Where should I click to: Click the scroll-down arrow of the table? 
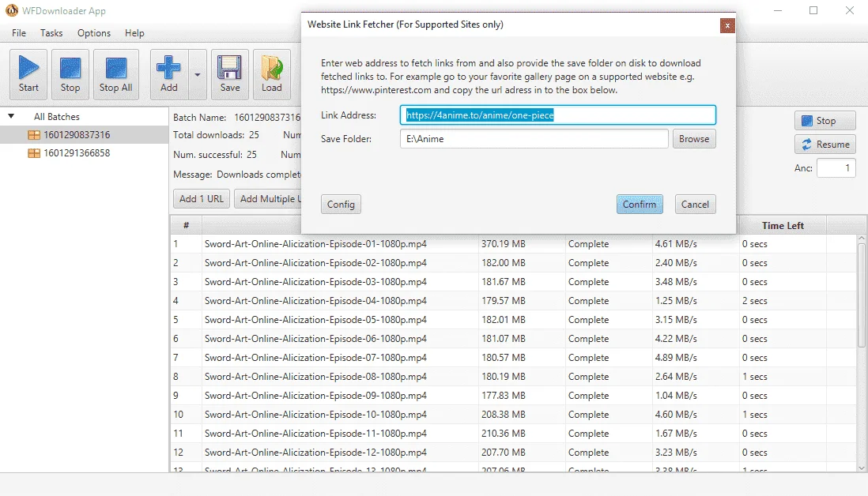tap(862, 468)
